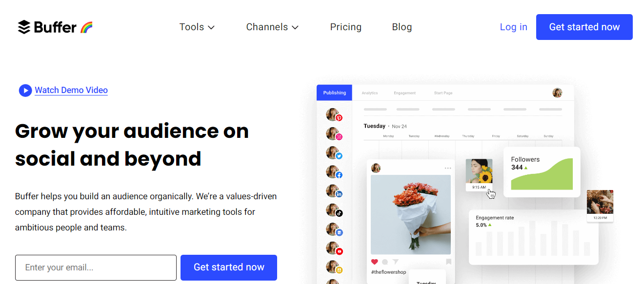
Task: Open the post's three-dot options menu
Action: point(448,169)
